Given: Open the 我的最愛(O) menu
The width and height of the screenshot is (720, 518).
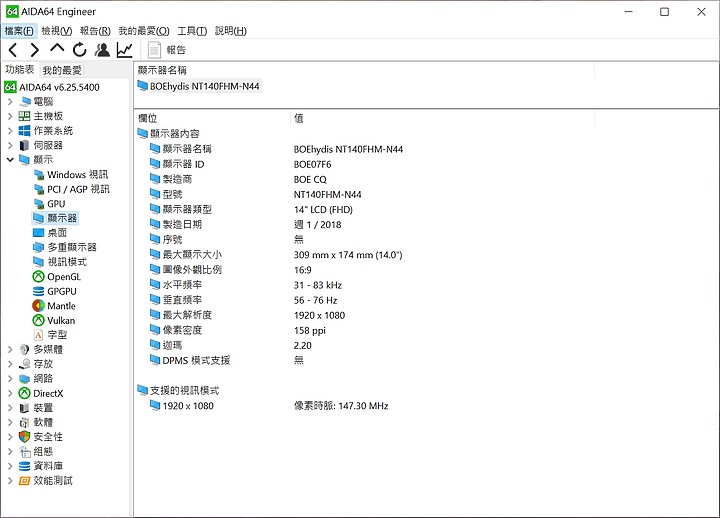Looking at the screenshot, I should pyautogui.click(x=144, y=31).
